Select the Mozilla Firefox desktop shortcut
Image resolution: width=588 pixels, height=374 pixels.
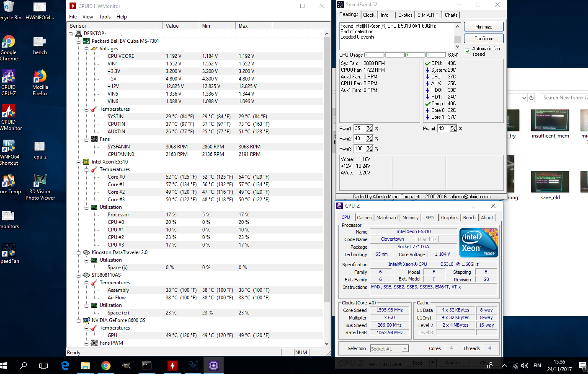(40, 83)
